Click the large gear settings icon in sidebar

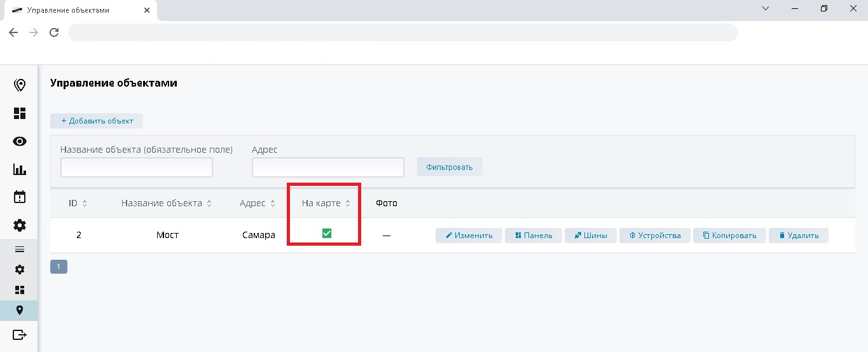tap(20, 225)
